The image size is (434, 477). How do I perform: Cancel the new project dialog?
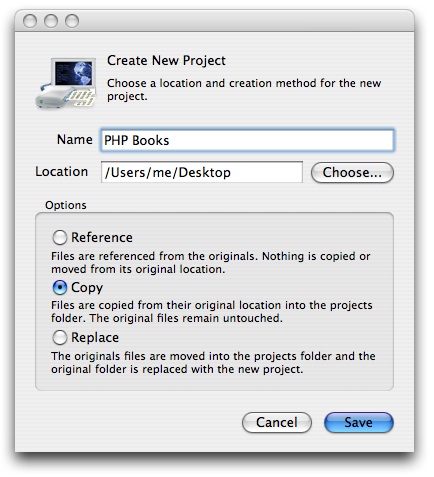(277, 422)
